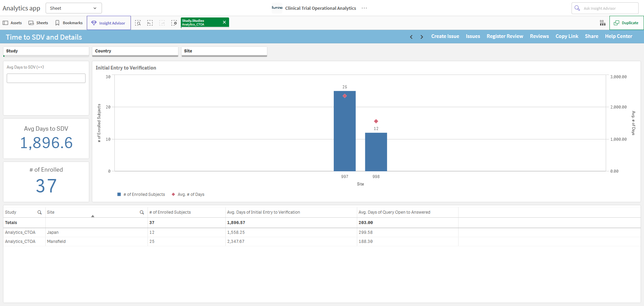This screenshot has height=306, width=644.
Task: Open the app more options ellipsis
Action: pos(364,8)
